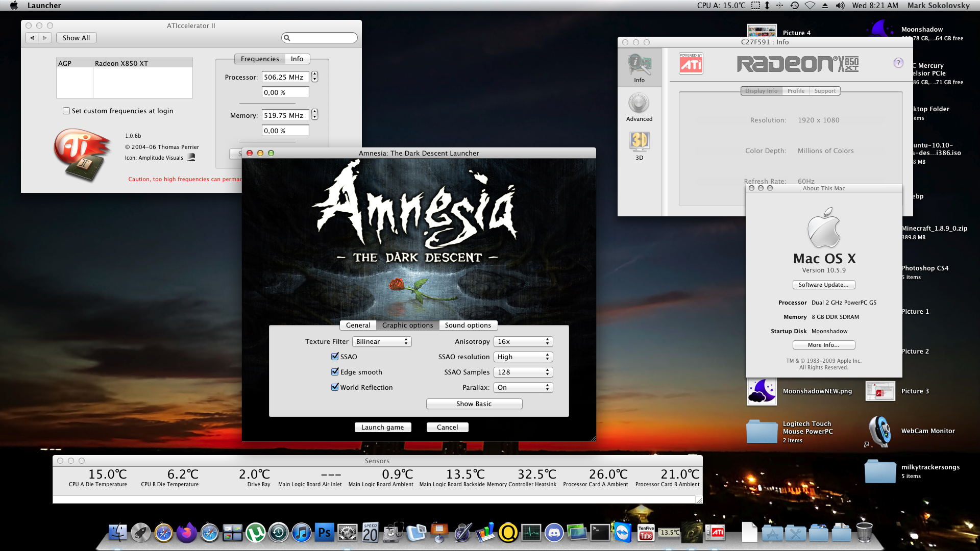Click the Launch game button
Image resolution: width=980 pixels, height=551 pixels.
point(382,427)
